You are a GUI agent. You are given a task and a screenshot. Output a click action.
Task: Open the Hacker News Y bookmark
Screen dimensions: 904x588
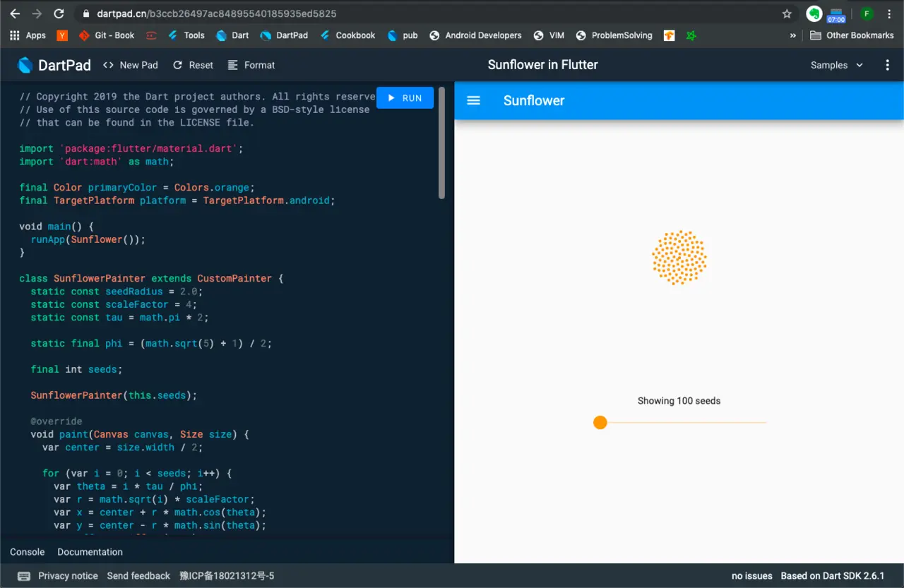point(62,35)
